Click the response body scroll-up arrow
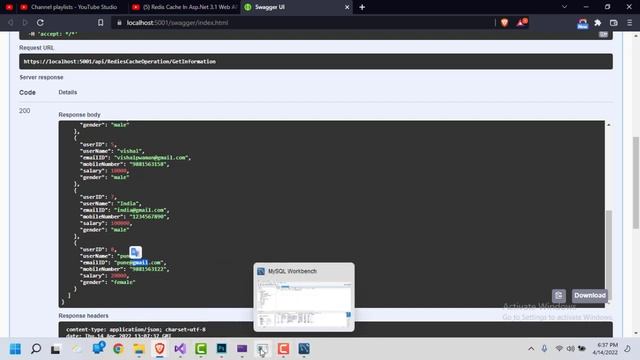This screenshot has height=360, width=640. (x=609, y=124)
